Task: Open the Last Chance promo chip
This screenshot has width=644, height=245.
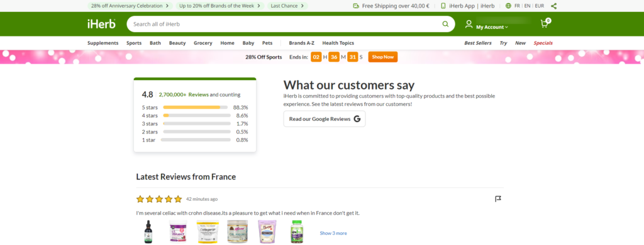Action: pos(287,6)
